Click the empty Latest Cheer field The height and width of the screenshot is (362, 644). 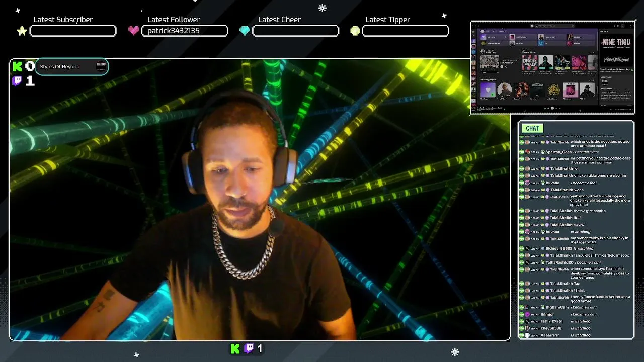[x=295, y=31]
